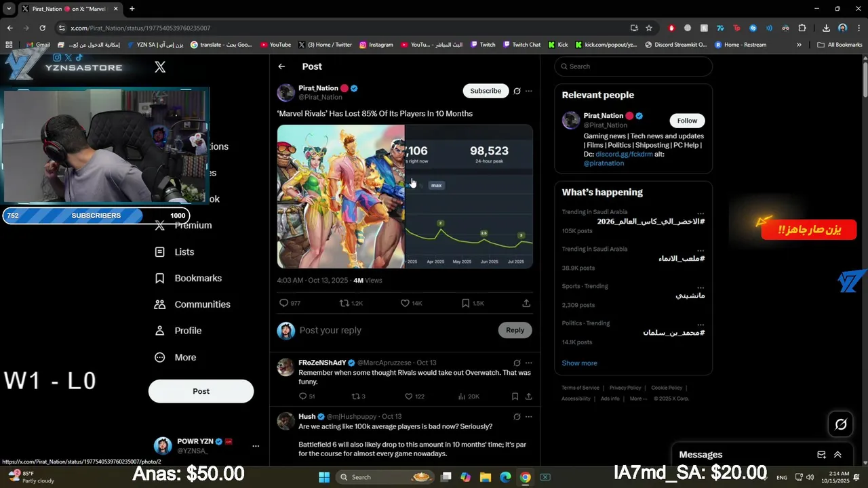Viewport: 868px width, 488px height.
Task: Click the Windows taskbar search box
Action: (384, 477)
